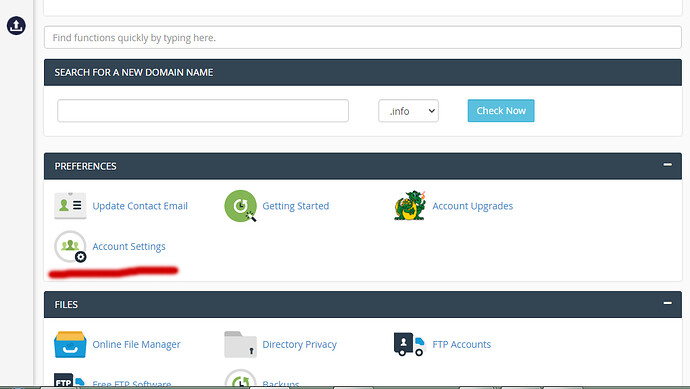
Task: Open the Account Settings users icon
Action: coord(70,246)
